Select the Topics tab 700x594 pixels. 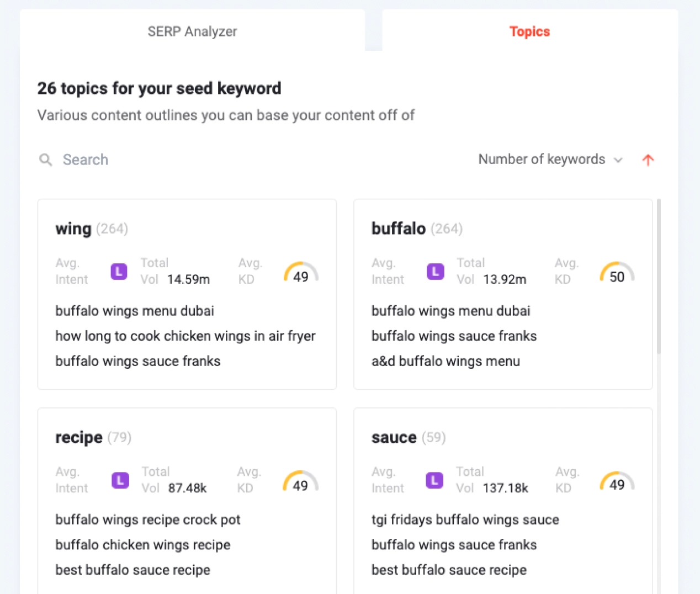(529, 31)
